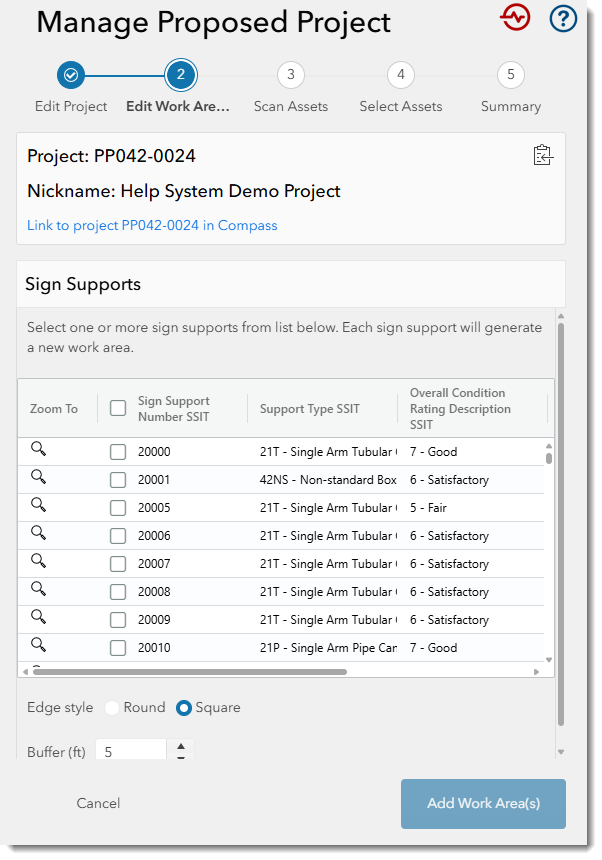
Task: Open help via the question mark icon
Action: point(563,19)
